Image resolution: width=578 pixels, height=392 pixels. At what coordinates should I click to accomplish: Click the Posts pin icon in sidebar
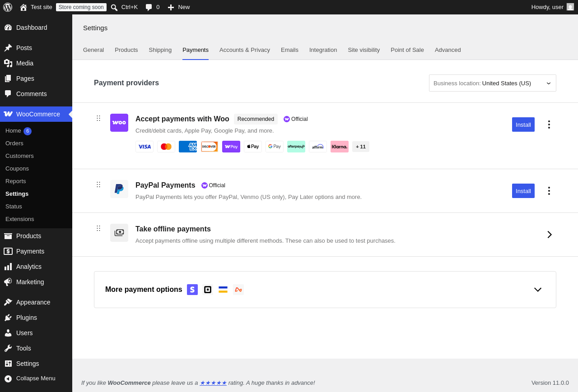click(x=8, y=48)
